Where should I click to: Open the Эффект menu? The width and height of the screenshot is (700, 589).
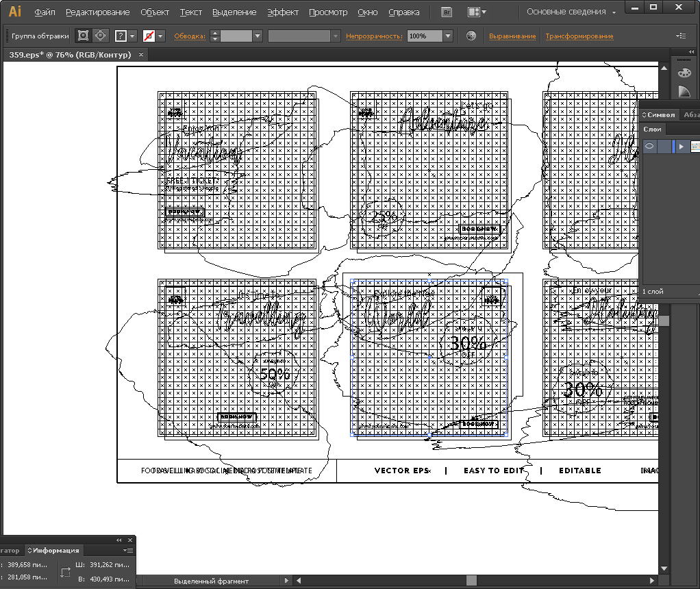[282, 12]
